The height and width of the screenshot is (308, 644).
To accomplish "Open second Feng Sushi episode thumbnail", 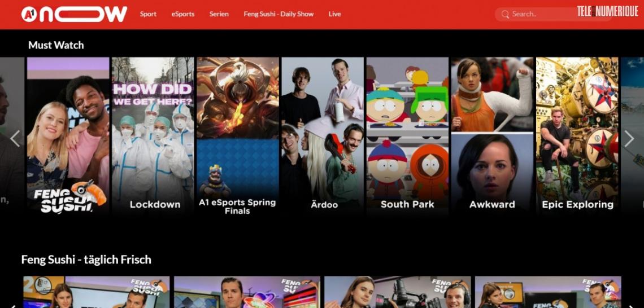I will pos(247,292).
